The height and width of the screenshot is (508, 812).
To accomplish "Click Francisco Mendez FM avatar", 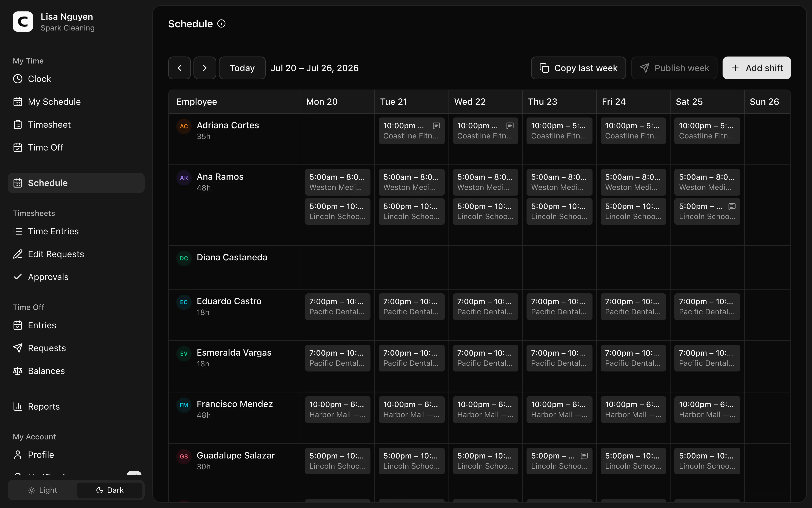I will pyautogui.click(x=184, y=405).
